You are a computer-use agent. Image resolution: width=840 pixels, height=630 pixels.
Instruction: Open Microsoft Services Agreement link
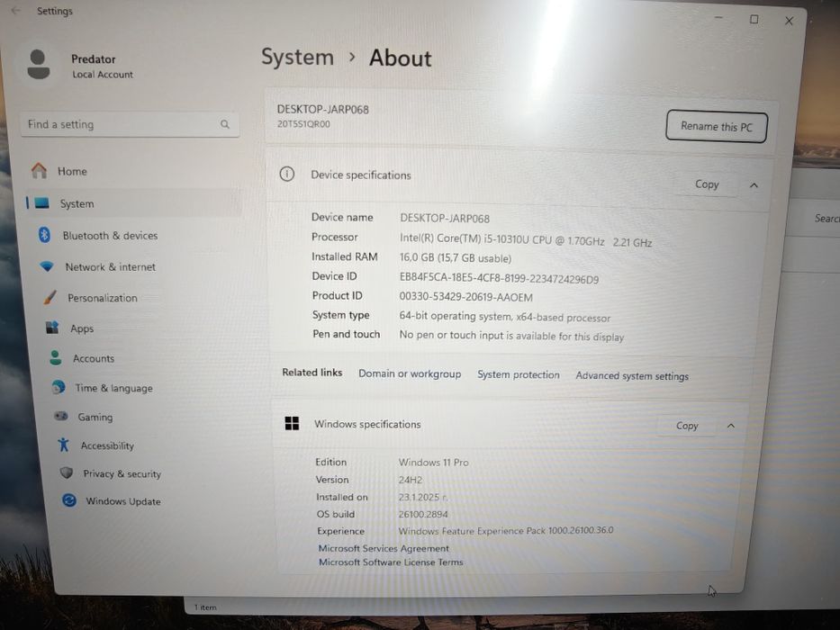(x=384, y=549)
